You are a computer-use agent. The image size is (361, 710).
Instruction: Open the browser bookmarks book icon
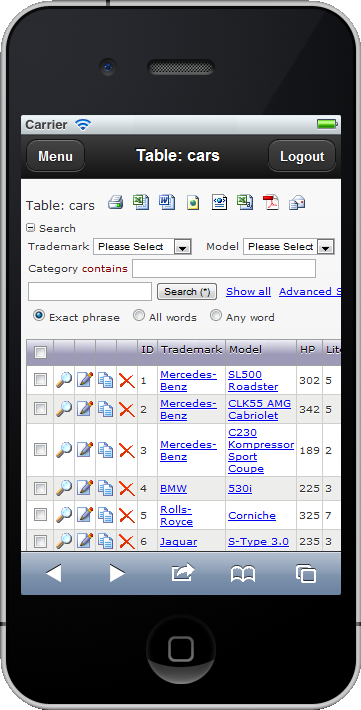point(243,574)
